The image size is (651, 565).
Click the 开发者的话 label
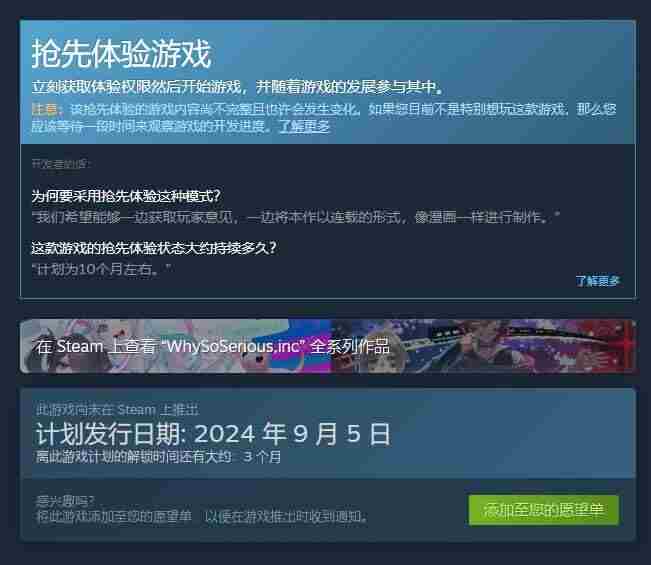61,164
